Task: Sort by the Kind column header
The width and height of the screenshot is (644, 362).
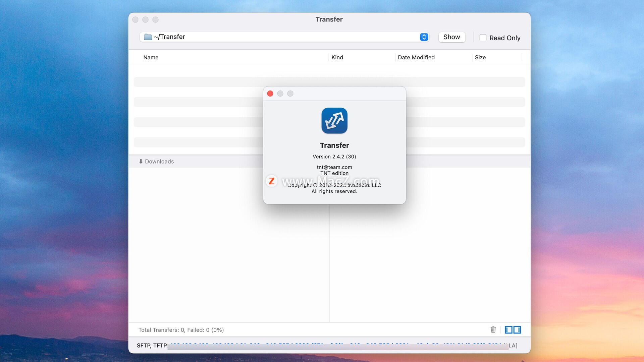Action: tap(337, 57)
